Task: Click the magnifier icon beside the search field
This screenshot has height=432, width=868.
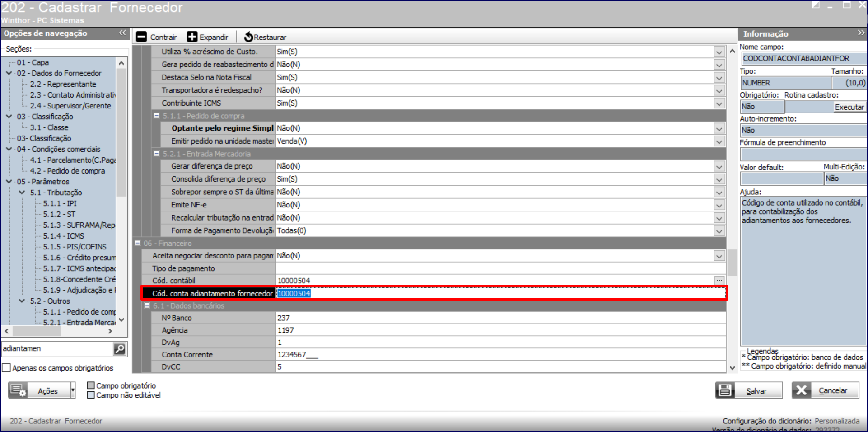Action: pyautogui.click(x=120, y=349)
